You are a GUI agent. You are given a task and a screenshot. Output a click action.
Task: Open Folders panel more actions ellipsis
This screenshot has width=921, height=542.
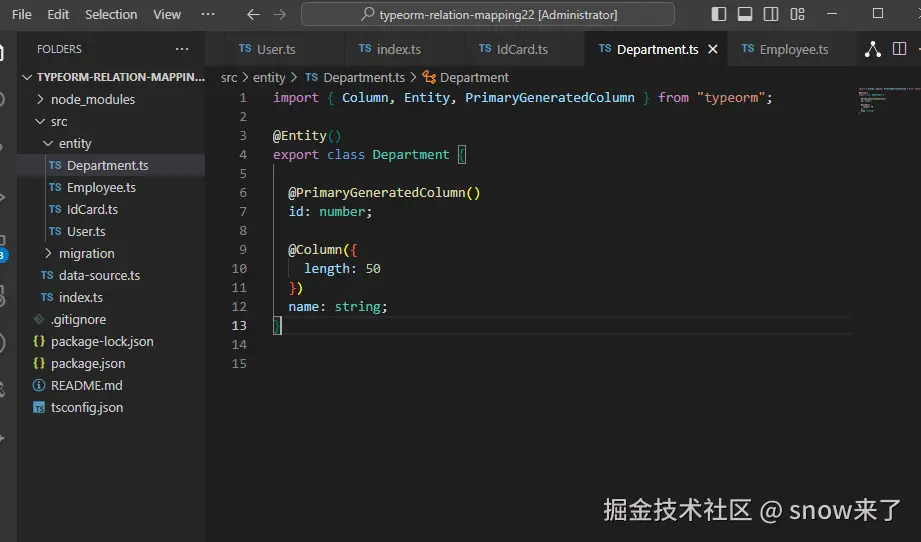tap(182, 49)
